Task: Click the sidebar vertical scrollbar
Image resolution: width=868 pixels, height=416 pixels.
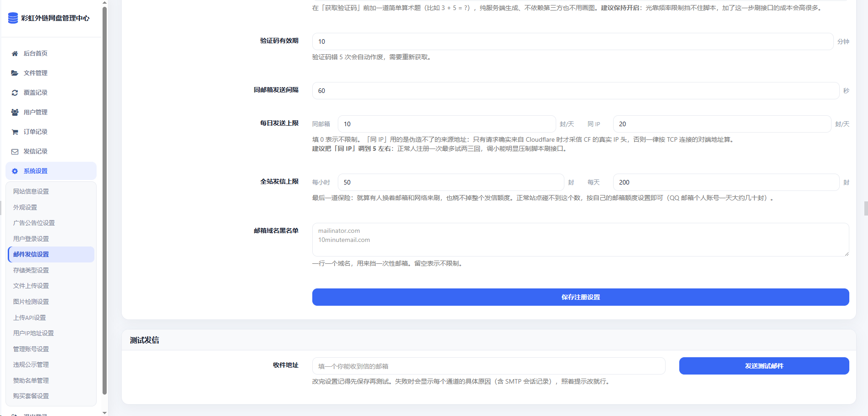Action: (104, 200)
